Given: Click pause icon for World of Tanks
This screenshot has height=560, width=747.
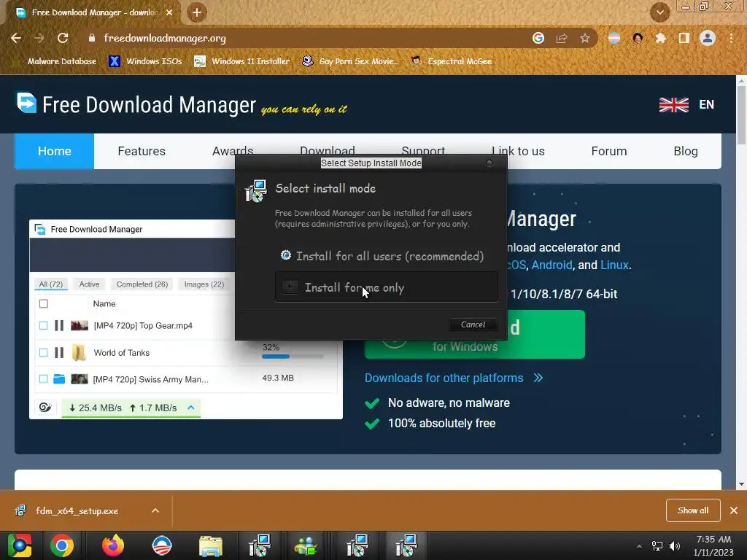Looking at the screenshot, I should click(59, 353).
